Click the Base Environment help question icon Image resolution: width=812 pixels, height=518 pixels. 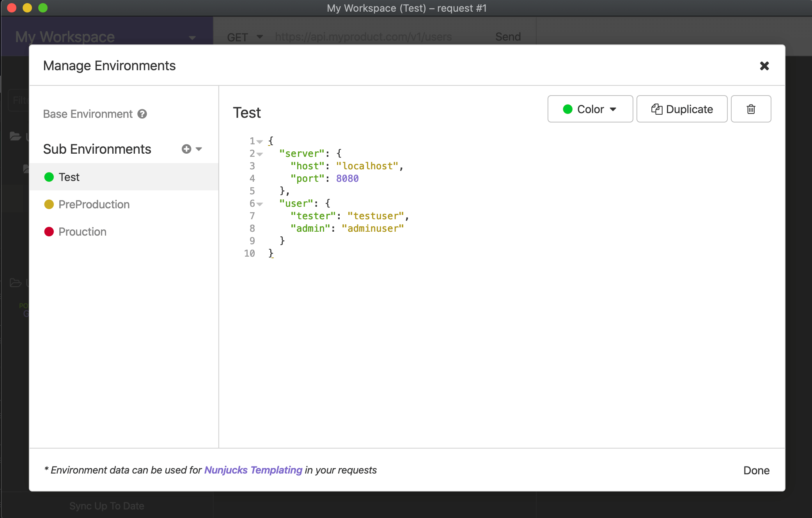pyautogui.click(x=142, y=114)
